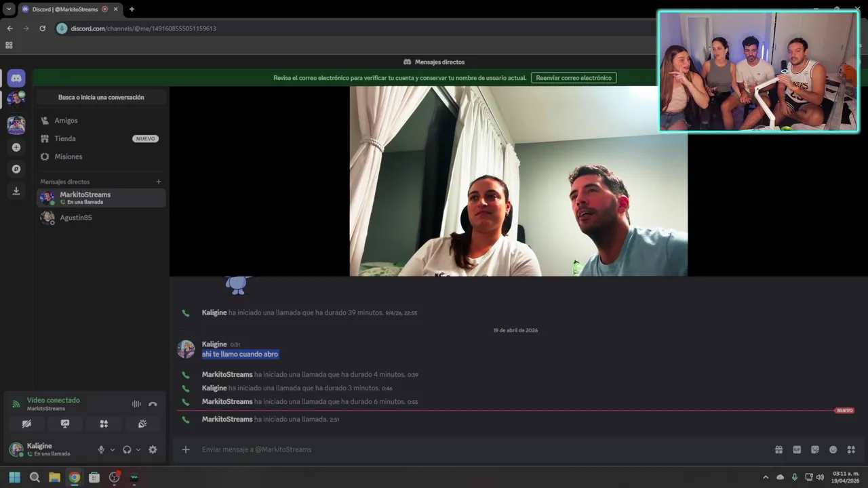Open taskbar clock and date

846,477
